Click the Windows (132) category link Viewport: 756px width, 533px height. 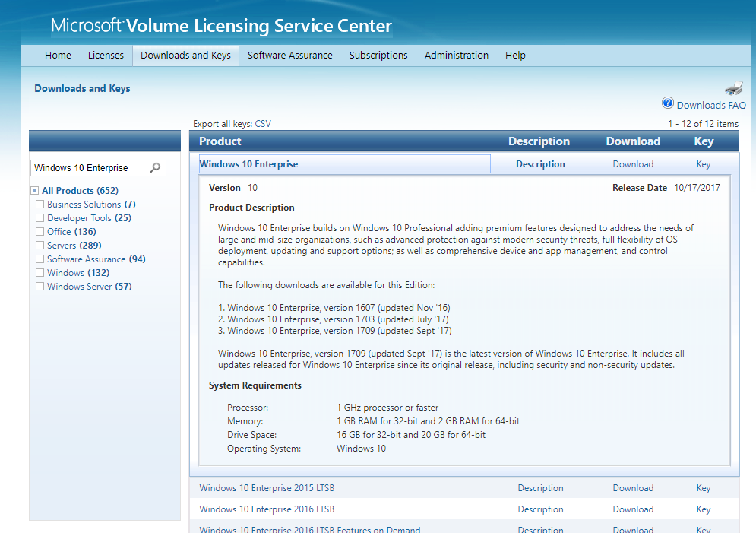click(78, 272)
